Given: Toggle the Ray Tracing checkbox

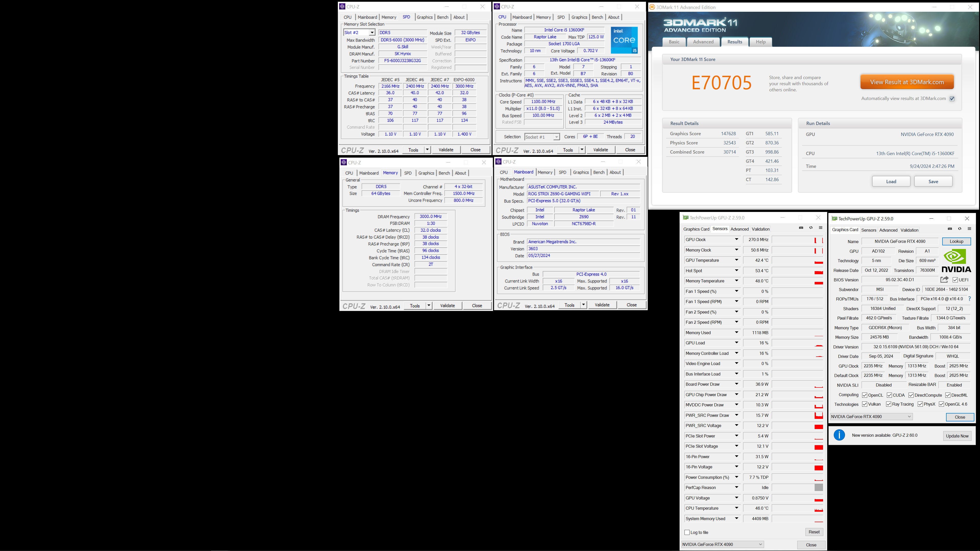Looking at the screenshot, I should pyautogui.click(x=889, y=404).
